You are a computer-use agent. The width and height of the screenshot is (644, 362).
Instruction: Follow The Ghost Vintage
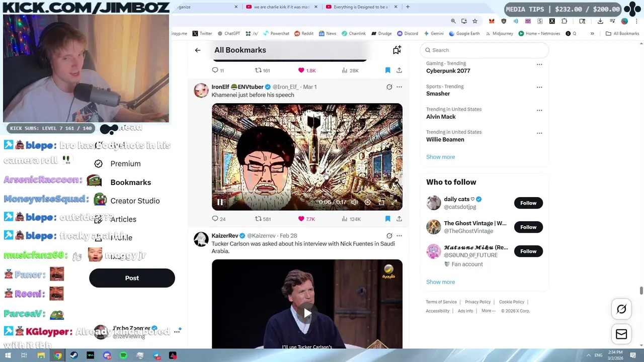(x=528, y=227)
